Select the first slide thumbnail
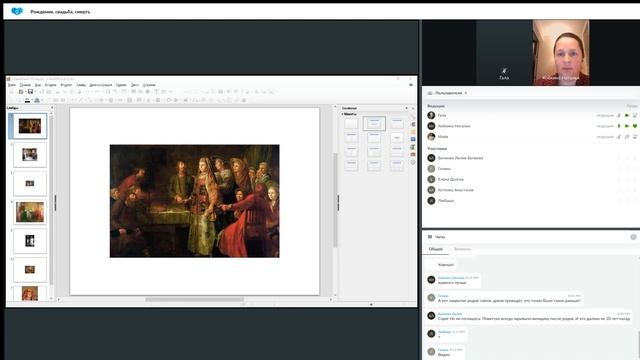This screenshot has height=360, width=640. (x=30, y=126)
